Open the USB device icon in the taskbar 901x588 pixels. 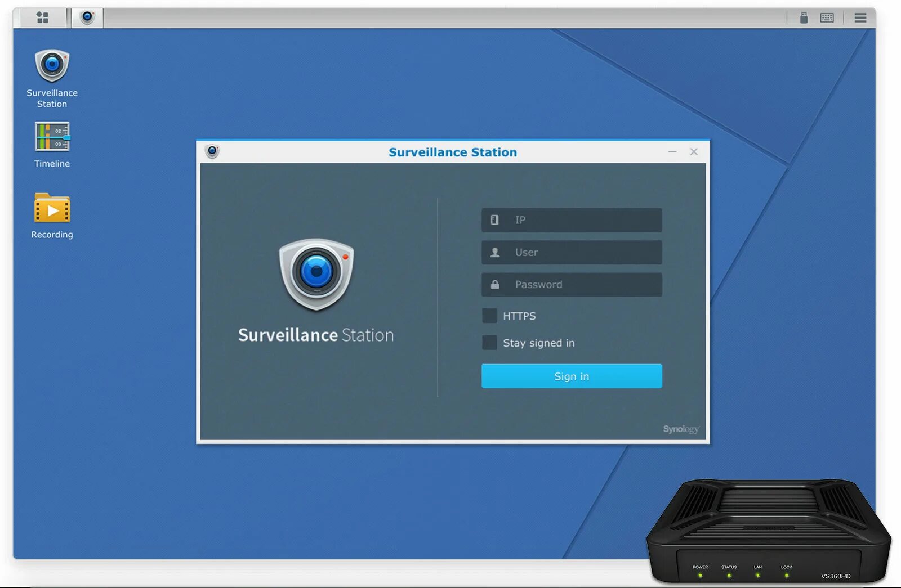[x=804, y=17]
